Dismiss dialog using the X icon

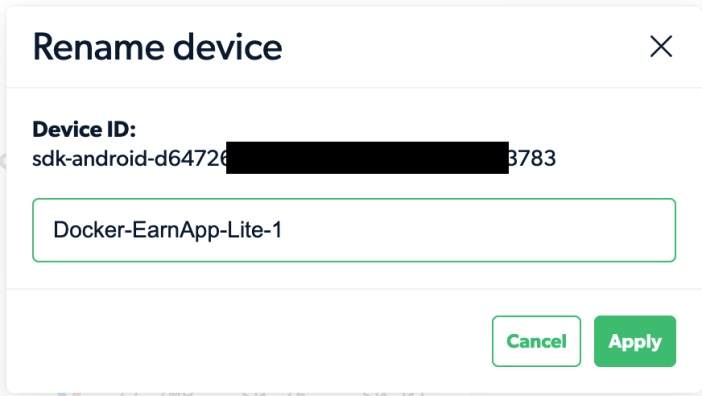tap(661, 47)
